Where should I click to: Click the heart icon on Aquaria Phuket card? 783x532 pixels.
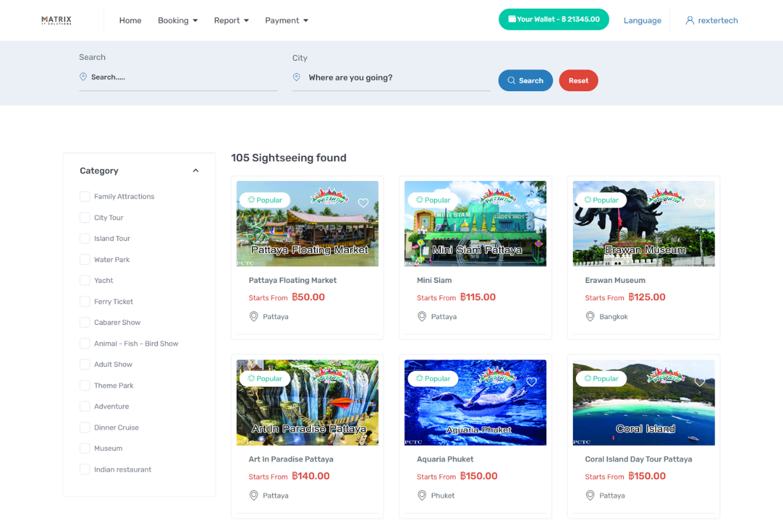(532, 381)
